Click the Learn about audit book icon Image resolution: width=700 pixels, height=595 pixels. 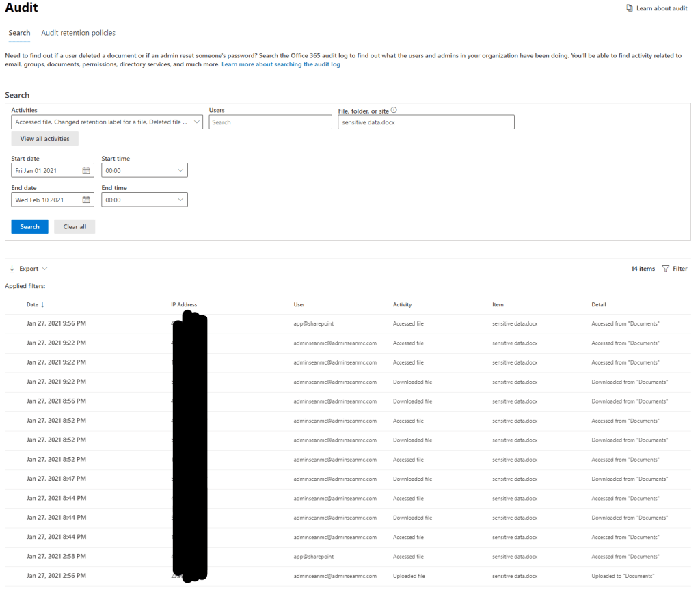630,8
